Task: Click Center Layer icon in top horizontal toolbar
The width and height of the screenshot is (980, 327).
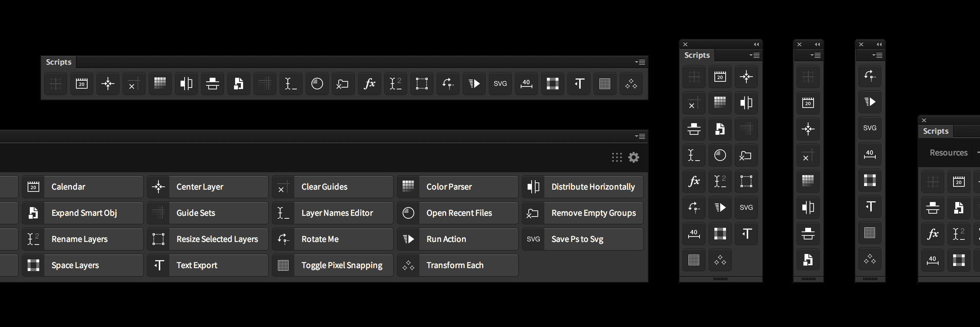Action: pyautogui.click(x=108, y=84)
